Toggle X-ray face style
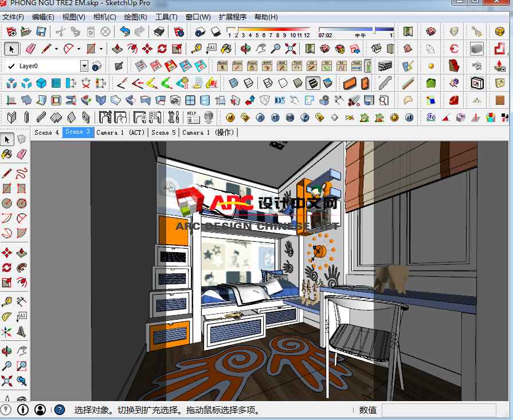 tap(233, 83)
